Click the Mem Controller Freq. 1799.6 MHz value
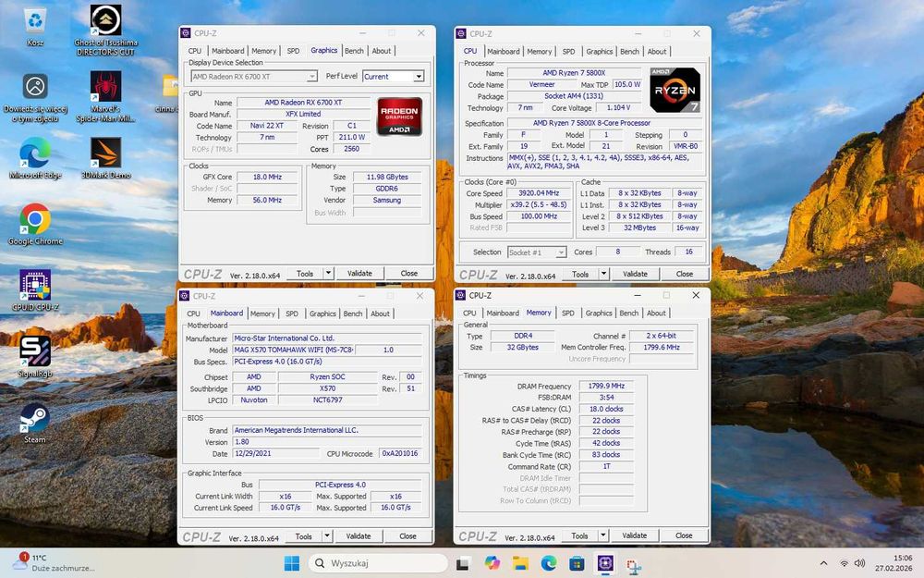 662,348
